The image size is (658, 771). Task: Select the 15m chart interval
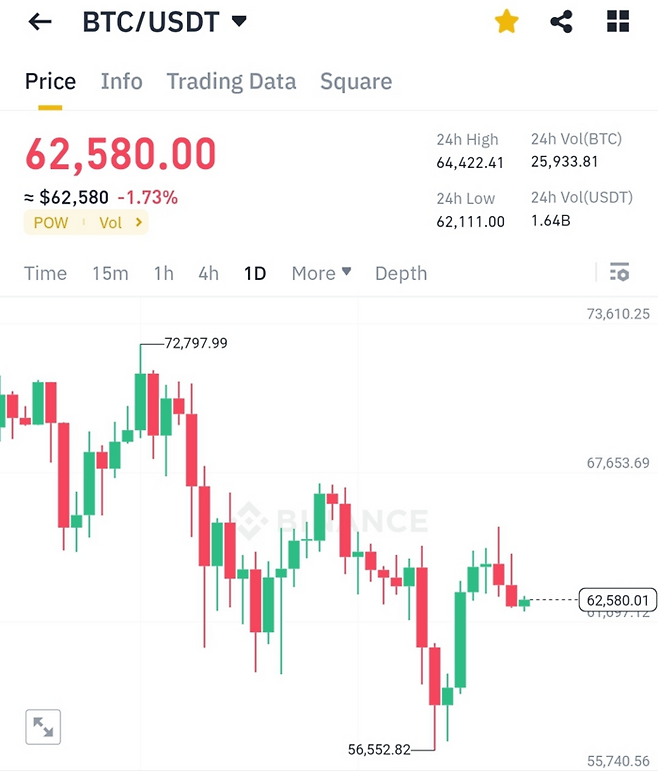coord(110,273)
